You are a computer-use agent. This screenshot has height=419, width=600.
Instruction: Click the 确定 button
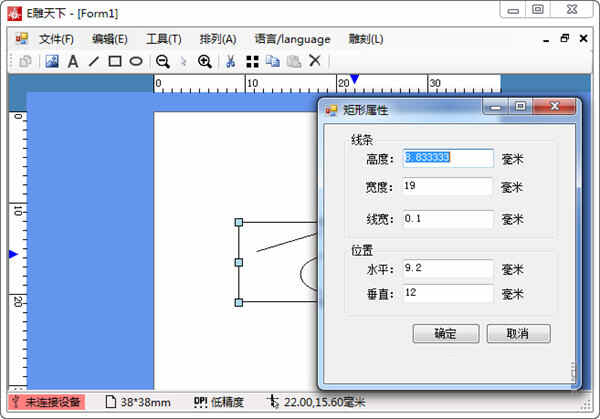[445, 334]
